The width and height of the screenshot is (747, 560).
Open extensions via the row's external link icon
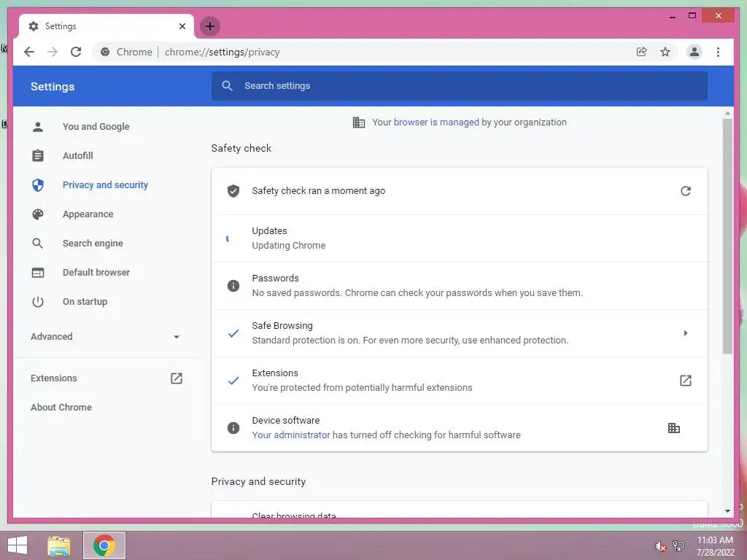point(686,381)
